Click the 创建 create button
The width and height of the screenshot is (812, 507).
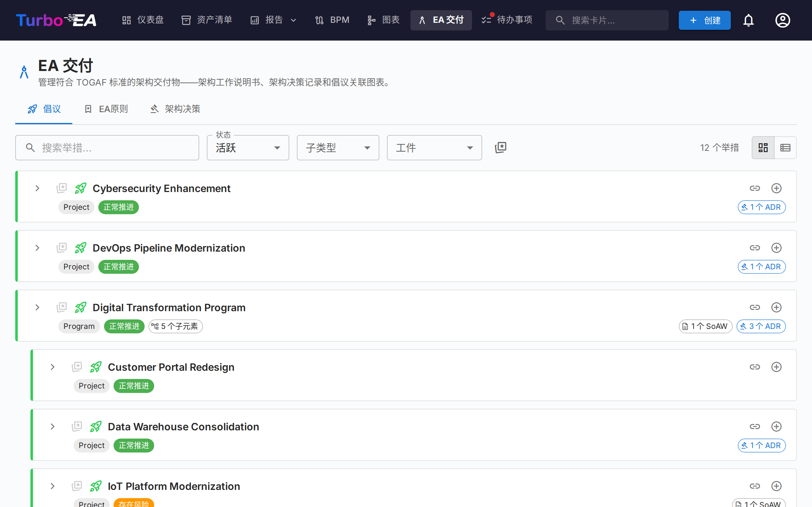tap(704, 20)
